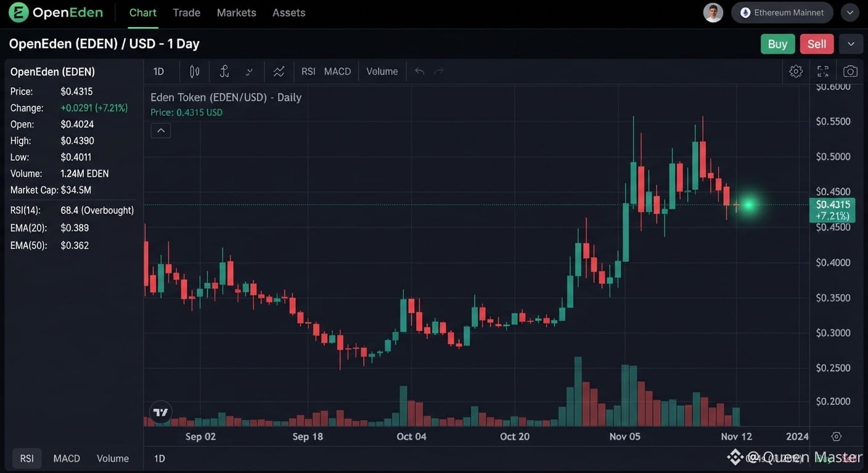Enter fullscreen chart mode
Screen dimensions: 868x473
tap(823, 71)
